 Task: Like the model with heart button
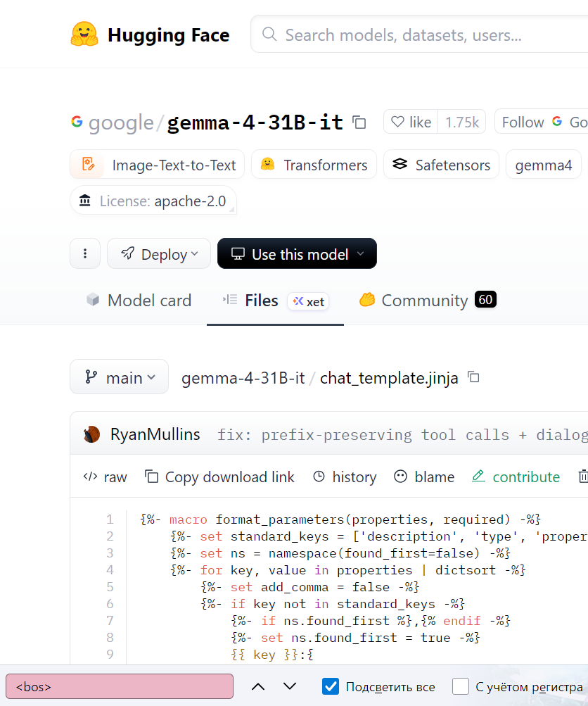(411, 122)
